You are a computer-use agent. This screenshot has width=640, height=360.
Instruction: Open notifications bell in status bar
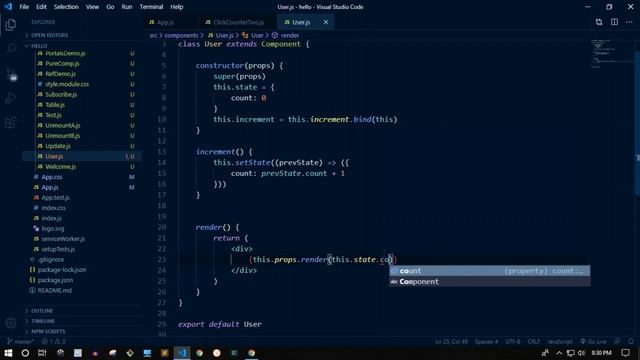(x=631, y=341)
